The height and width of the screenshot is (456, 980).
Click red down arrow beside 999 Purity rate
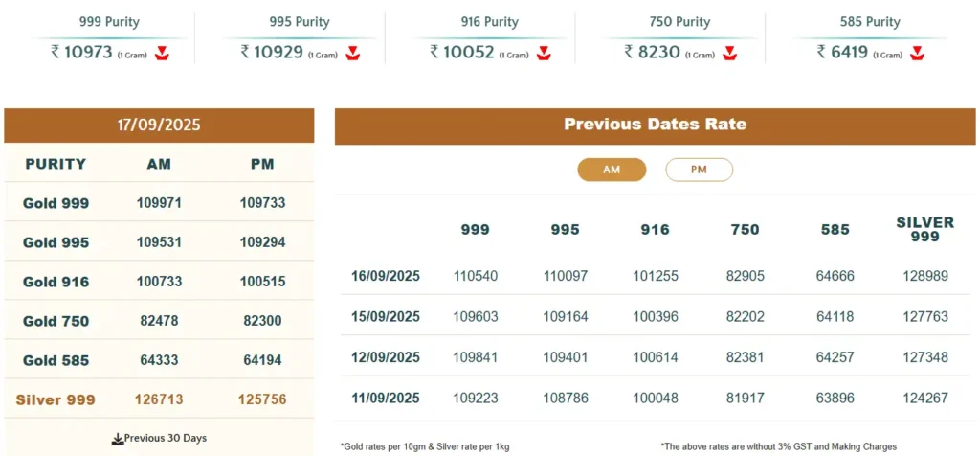pyautogui.click(x=162, y=53)
